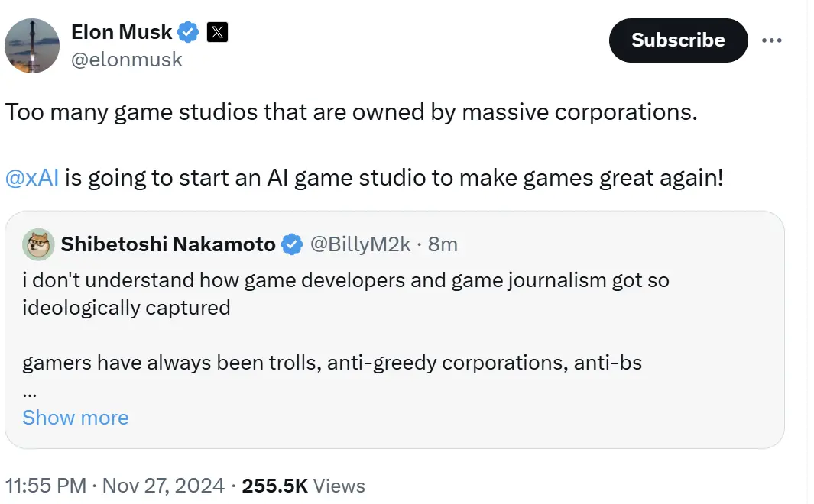Viewport: 814px width, 504px height.
Task: Click the 11:55 PM time label
Action: click(47, 485)
